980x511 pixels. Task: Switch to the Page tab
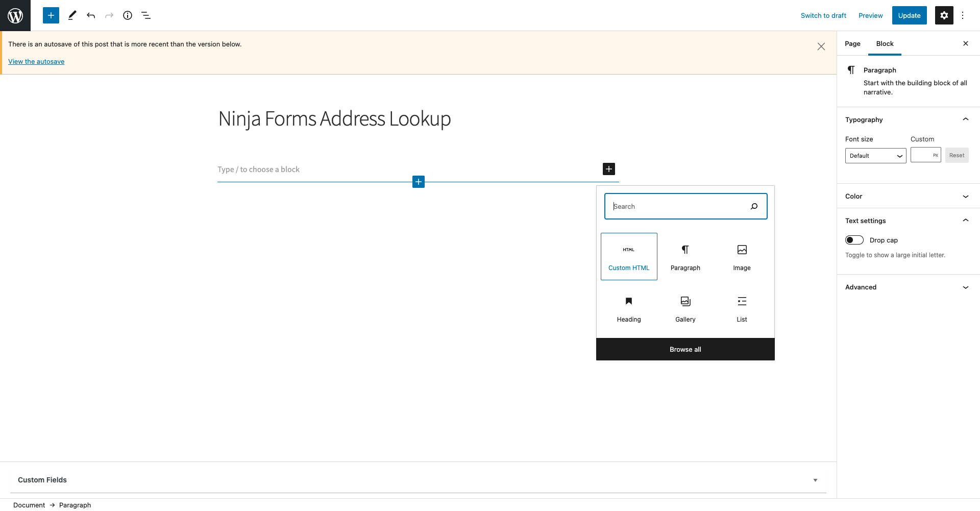[x=852, y=43]
